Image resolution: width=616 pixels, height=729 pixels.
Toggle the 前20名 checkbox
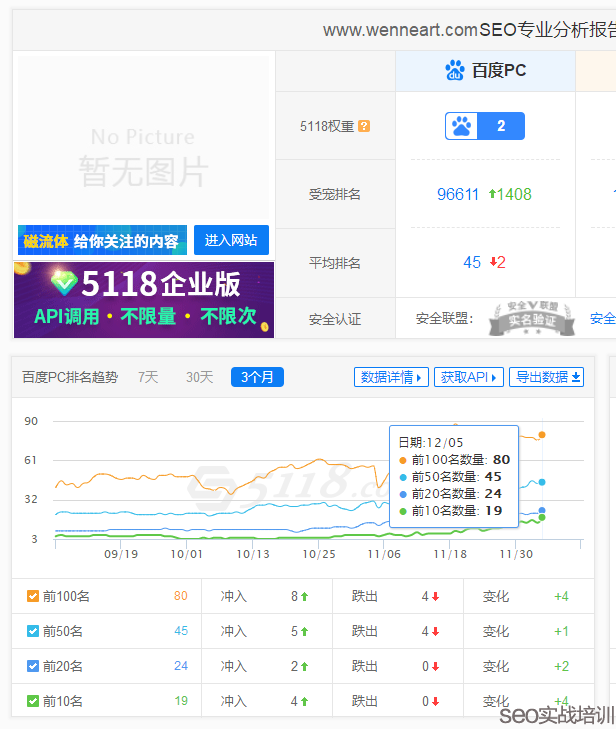point(33,667)
